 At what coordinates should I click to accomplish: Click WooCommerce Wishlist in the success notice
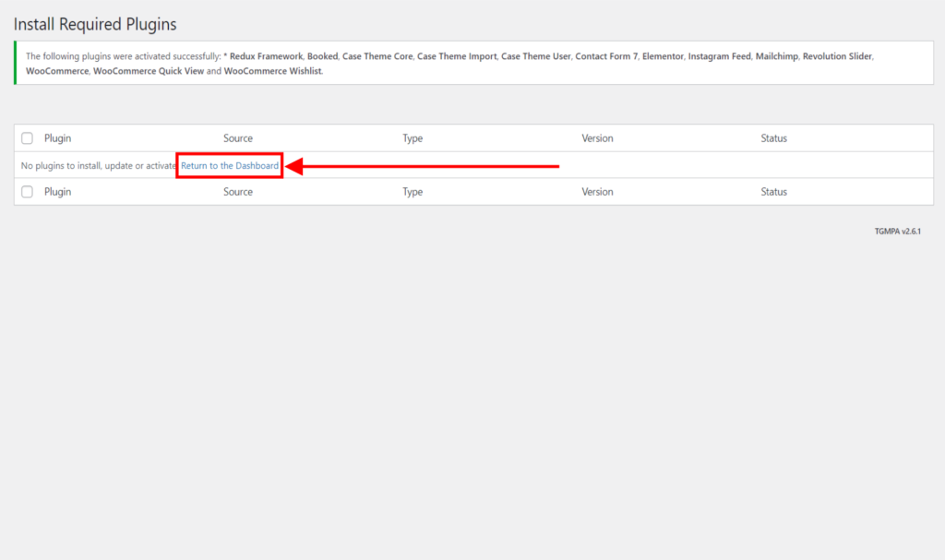click(x=272, y=71)
